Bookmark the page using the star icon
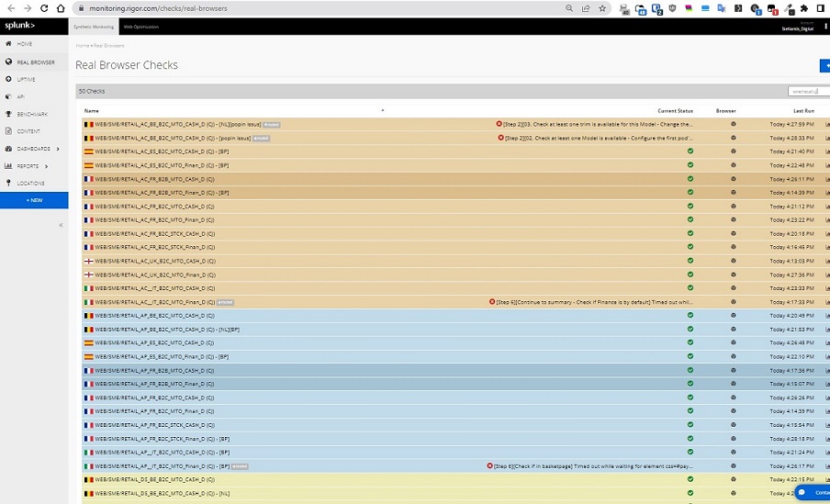This screenshot has width=830, height=504. tap(602, 8)
